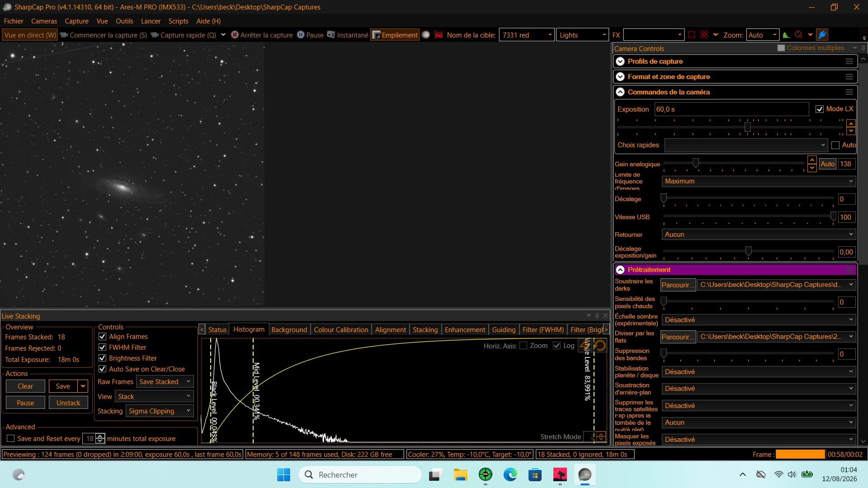Click the red NG deep sky icon

439,35
